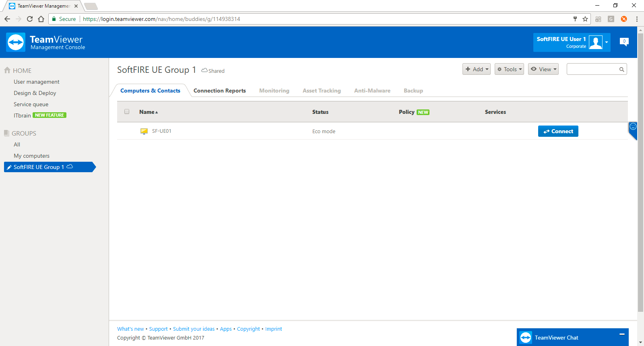The width and height of the screenshot is (644, 346).
Task: Open the Support footer link
Action: pyautogui.click(x=158, y=329)
